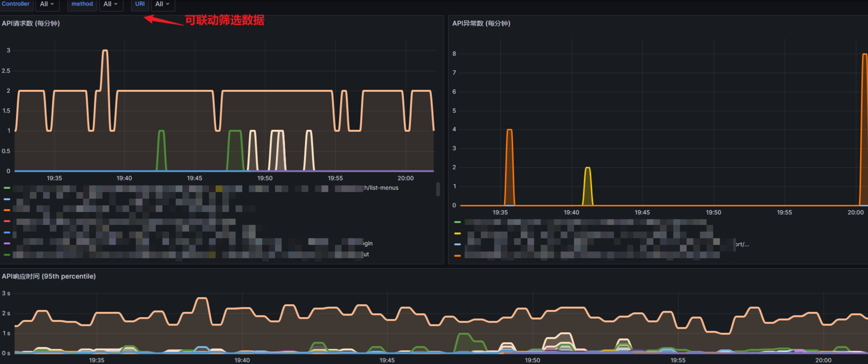Viewport: 868px width, 364px height.
Task: Click the URI variable label
Action: click(139, 4)
